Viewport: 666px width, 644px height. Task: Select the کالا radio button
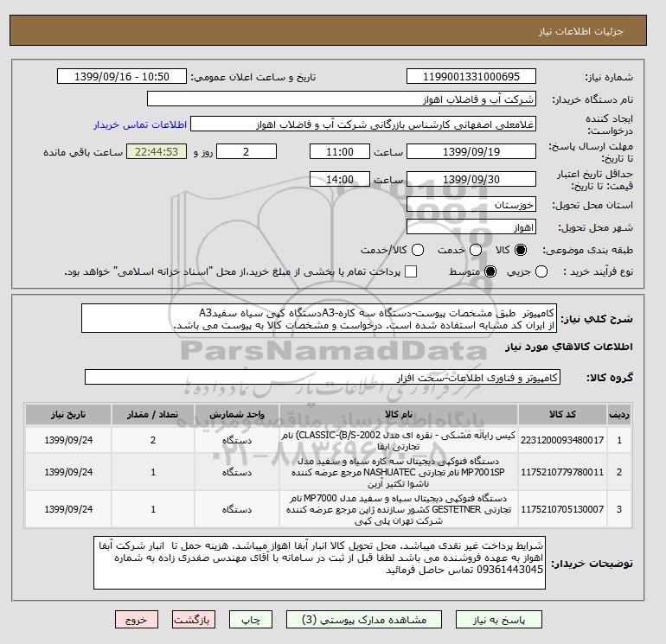(521, 250)
